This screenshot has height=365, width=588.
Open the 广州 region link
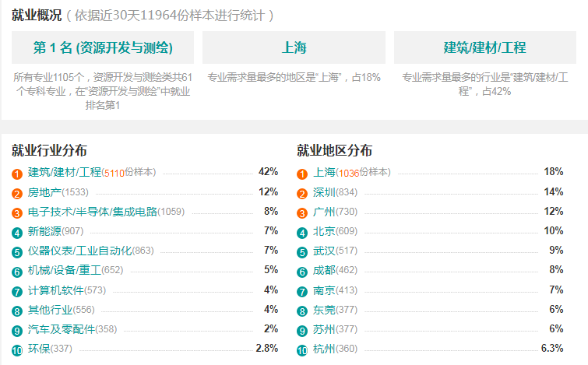324,212
